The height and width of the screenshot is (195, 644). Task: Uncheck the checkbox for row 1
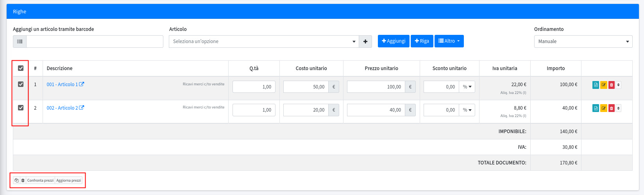(x=21, y=84)
